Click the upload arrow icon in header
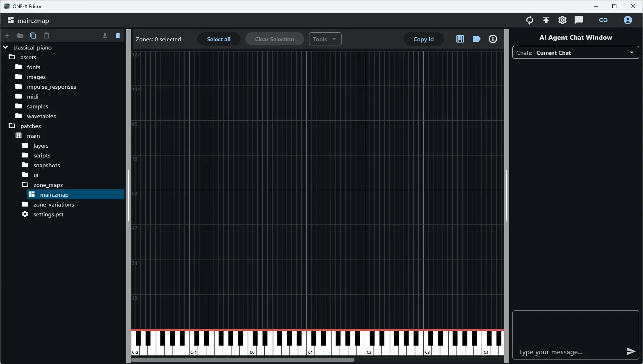 pyautogui.click(x=546, y=20)
